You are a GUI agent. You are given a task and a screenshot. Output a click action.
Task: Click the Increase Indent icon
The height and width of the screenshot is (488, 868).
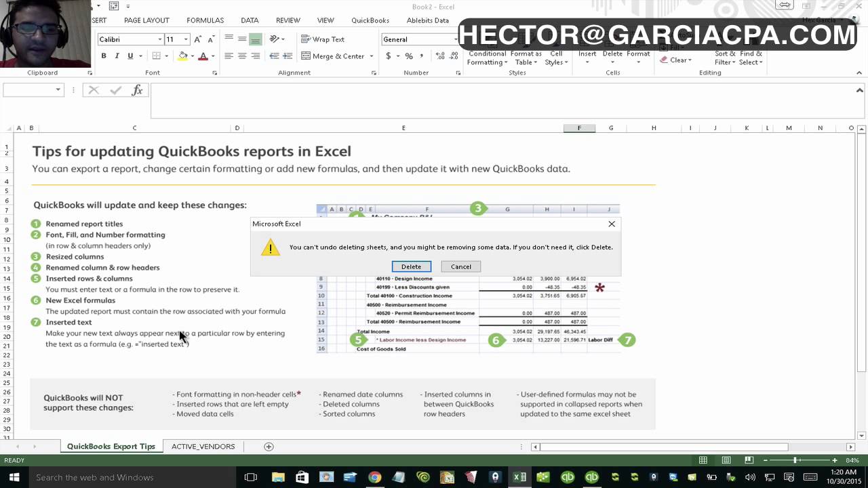[x=288, y=56]
